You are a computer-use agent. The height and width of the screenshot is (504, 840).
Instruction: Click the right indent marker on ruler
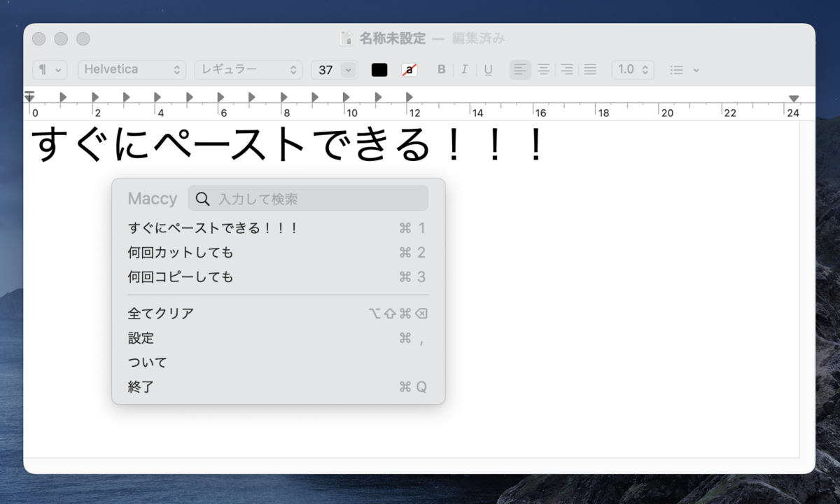point(793,98)
